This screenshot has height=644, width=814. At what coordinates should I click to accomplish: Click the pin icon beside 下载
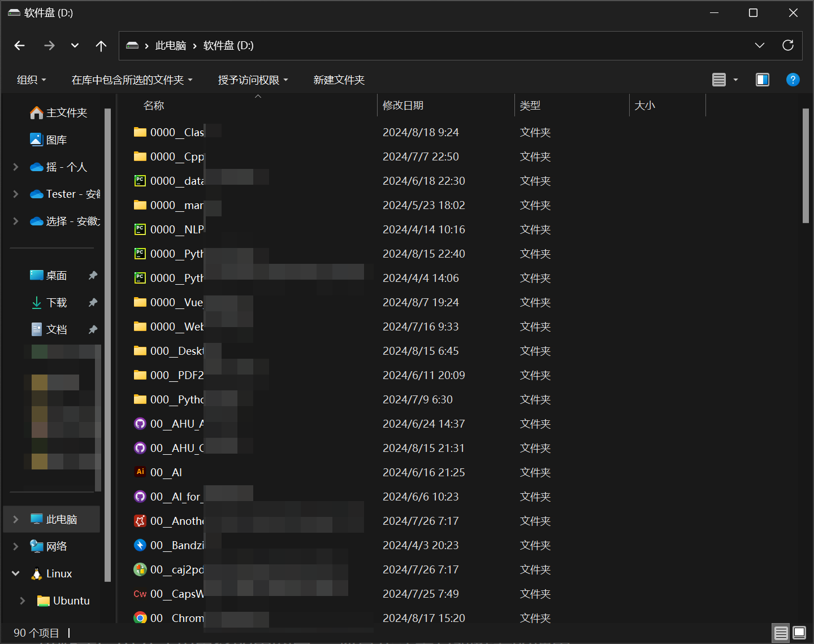93,303
